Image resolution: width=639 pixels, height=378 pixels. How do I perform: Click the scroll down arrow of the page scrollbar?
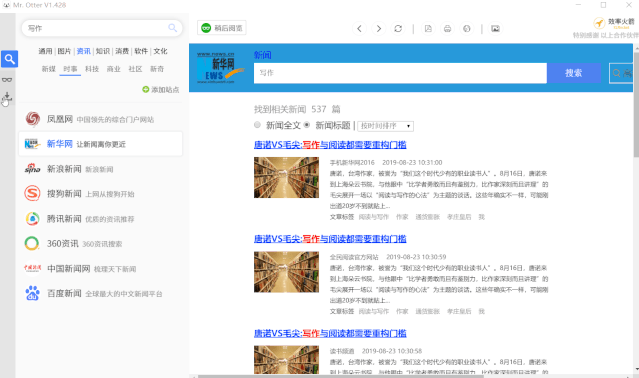click(636, 370)
